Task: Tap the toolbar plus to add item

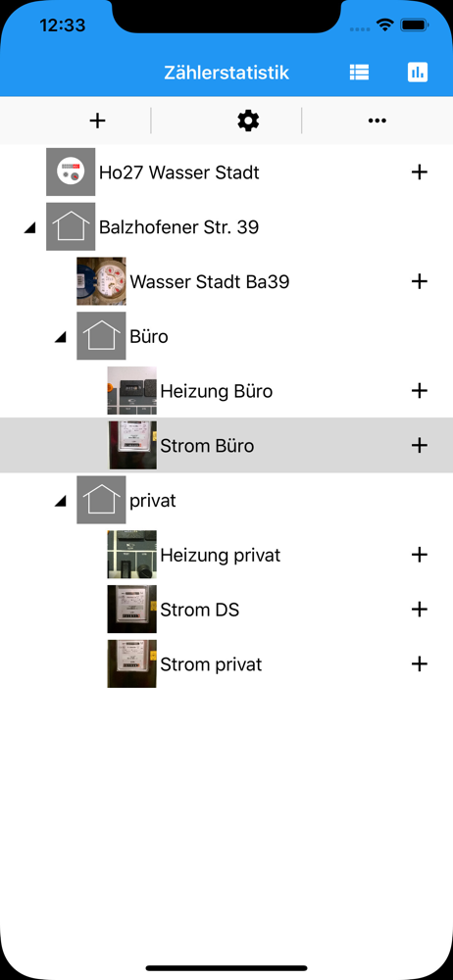Action: [x=97, y=121]
